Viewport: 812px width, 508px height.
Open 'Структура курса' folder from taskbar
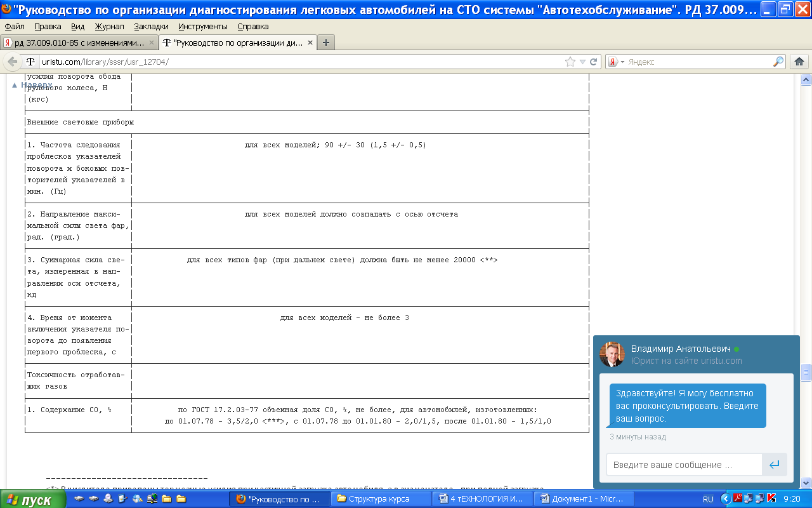click(x=380, y=499)
